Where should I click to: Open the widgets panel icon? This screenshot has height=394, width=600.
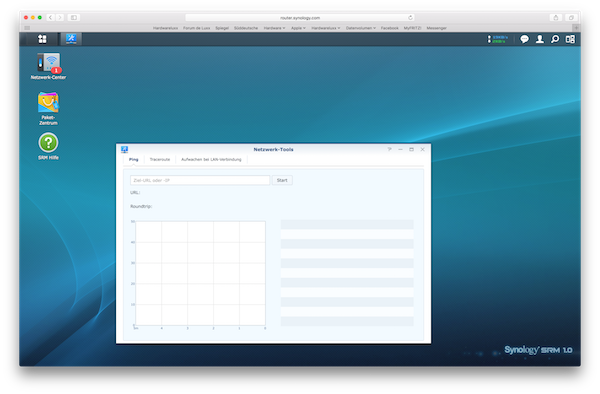pos(570,39)
